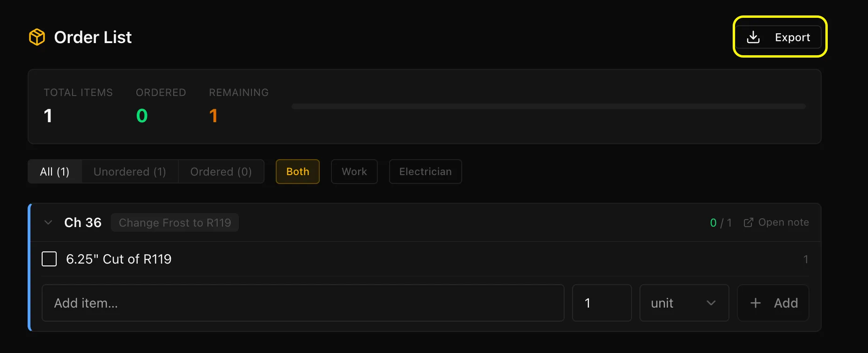Switch to the Ordered (0) tab

[x=221, y=172]
